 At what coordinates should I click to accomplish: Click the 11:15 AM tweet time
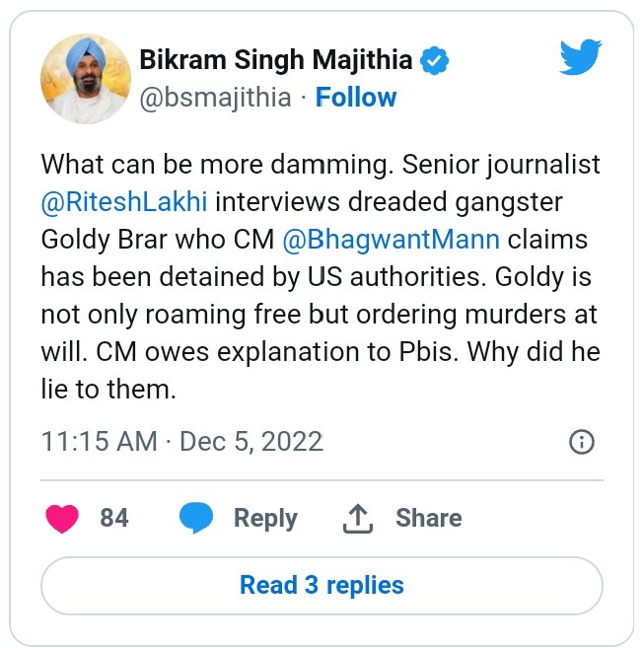pos(99,441)
